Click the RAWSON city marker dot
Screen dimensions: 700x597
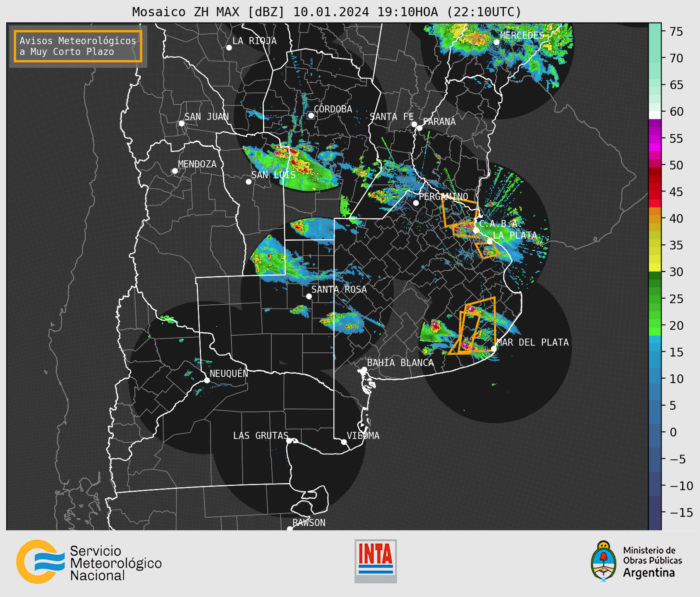coord(290,529)
